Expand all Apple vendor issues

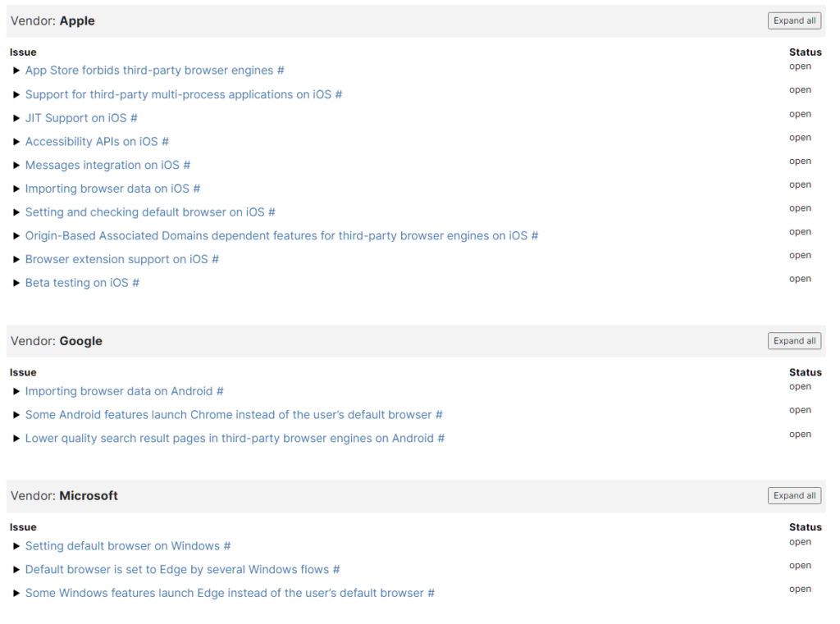point(794,21)
